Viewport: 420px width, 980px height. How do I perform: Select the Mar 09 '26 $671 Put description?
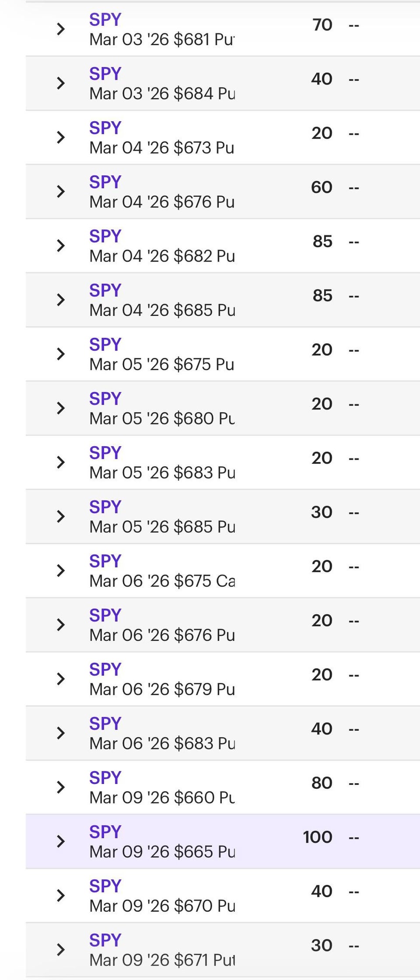pos(162,960)
